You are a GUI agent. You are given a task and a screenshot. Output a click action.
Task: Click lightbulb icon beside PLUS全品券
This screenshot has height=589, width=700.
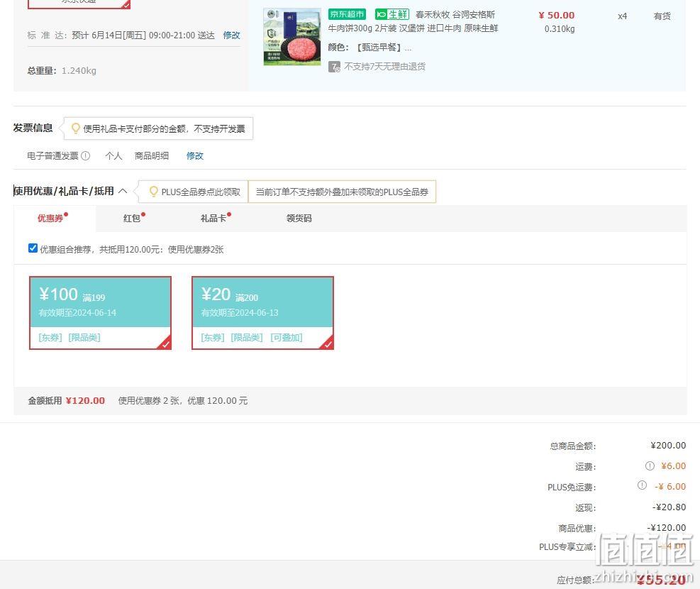tap(154, 192)
